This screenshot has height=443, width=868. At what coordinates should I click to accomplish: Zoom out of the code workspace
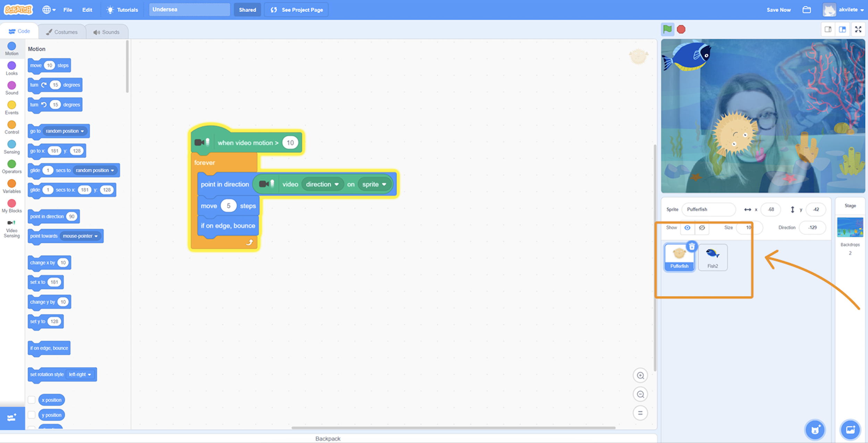click(640, 394)
